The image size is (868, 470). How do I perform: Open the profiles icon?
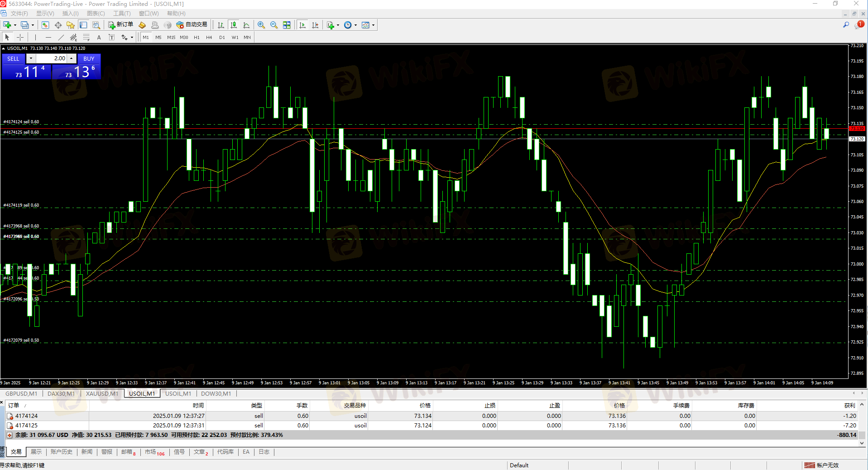click(24, 25)
